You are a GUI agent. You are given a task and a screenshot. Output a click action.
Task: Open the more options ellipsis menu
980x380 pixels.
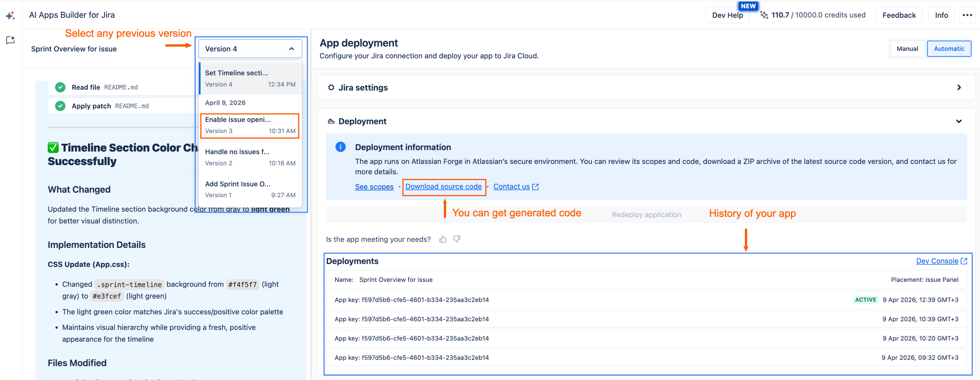tap(967, 15)
